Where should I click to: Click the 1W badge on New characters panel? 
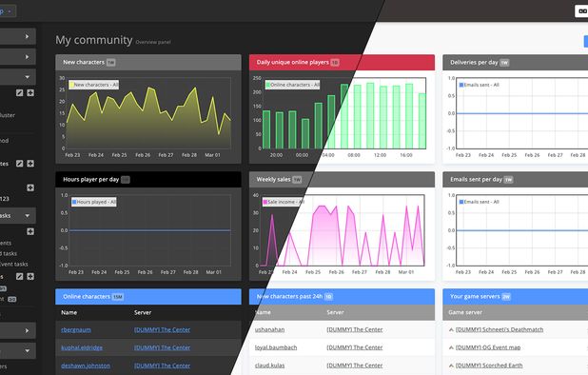coord(110,63)
